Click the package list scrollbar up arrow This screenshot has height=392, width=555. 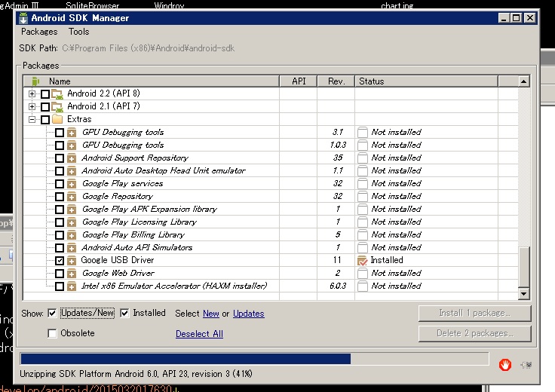[524, 81]
